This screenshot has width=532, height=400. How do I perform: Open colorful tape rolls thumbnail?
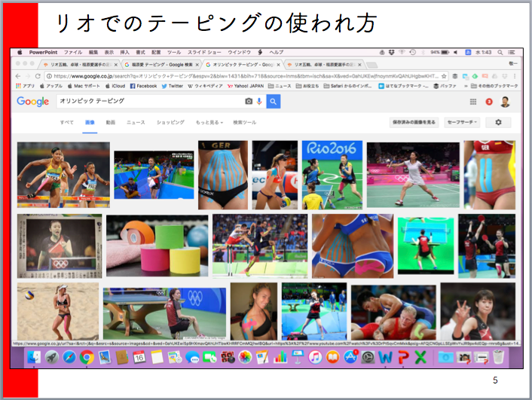(x=157, y=246)
